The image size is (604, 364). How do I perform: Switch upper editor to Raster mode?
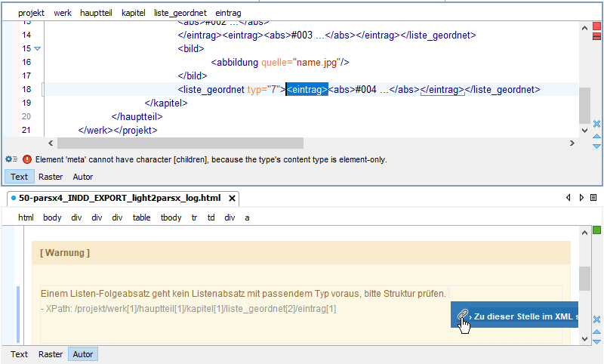coord(51,177)
